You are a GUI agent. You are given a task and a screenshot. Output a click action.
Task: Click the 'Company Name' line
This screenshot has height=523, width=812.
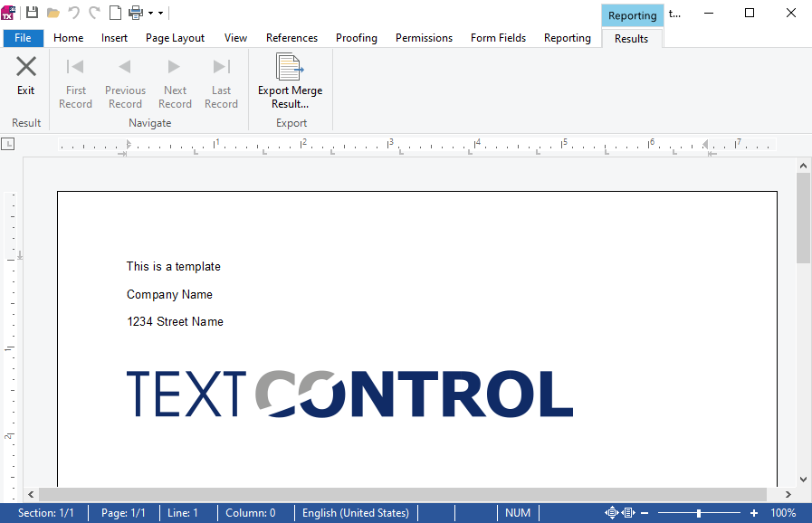click(169, 295)
